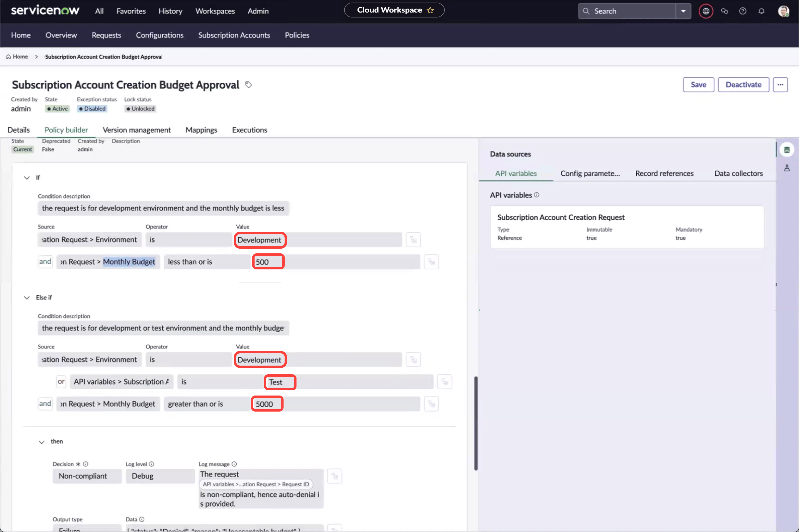
Task: Click info icon next to Log level label
Action: pyautogui.click(x=151, y=464)
